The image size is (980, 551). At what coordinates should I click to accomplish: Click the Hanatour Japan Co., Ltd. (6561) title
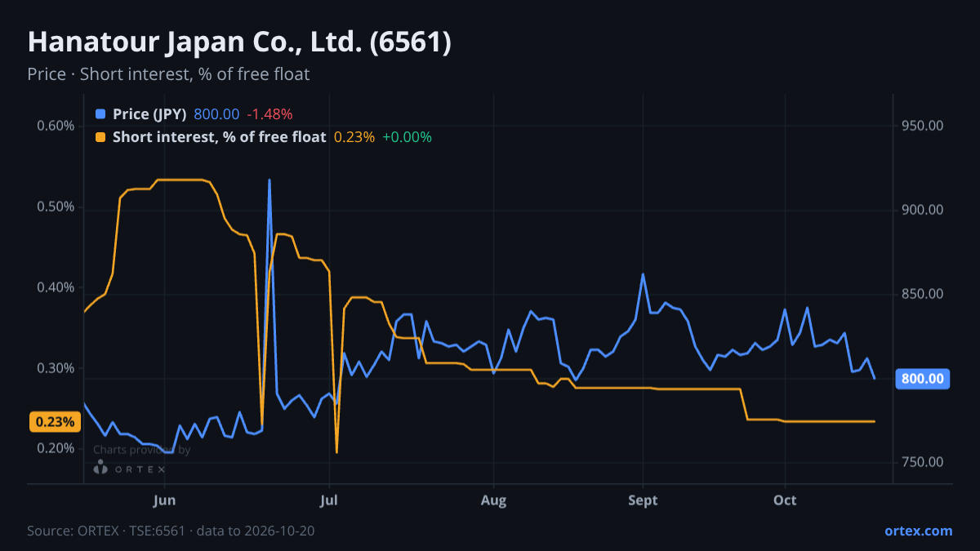tap(239, 42)
